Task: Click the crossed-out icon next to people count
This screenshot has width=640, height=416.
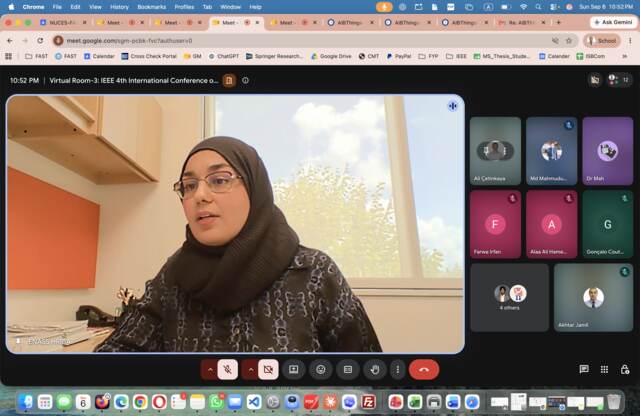Action: pos(595,80)
